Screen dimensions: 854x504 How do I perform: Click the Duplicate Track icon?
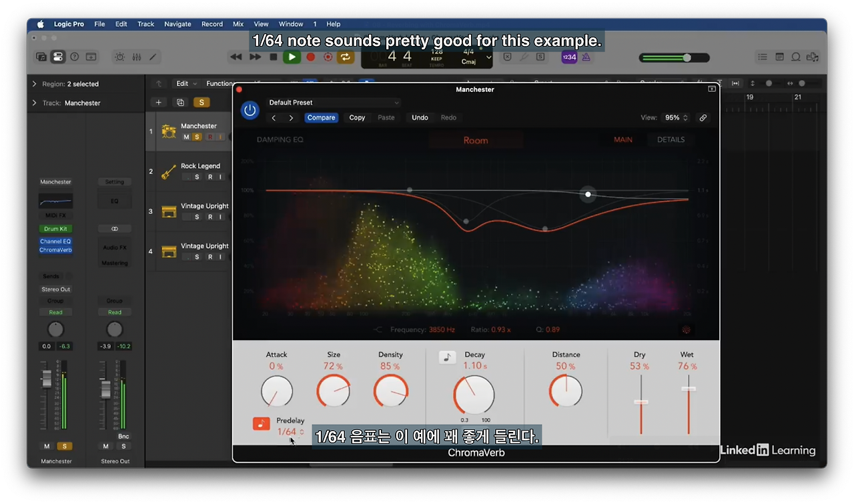click(180, 102)
